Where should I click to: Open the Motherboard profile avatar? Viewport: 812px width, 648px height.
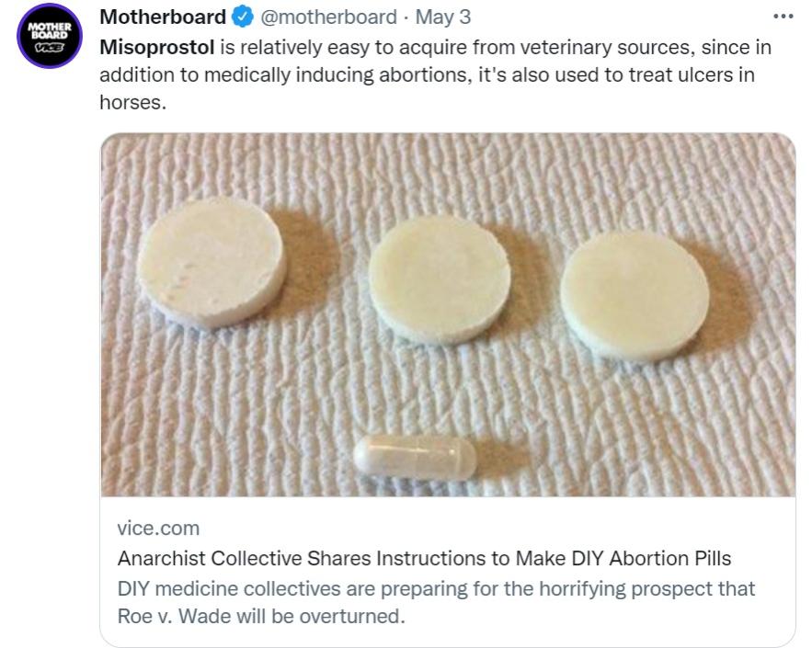point(49,36)
